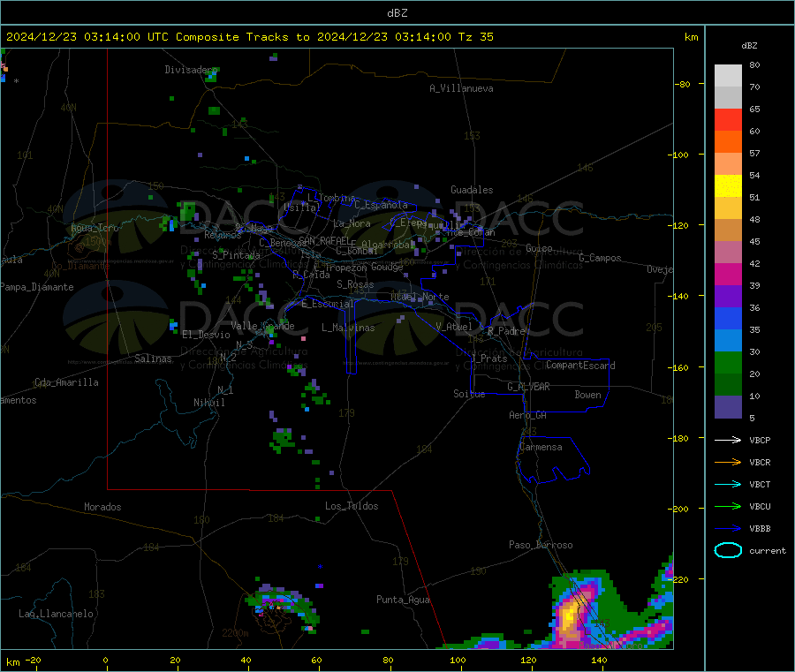
Task: Select the purple 36-39 dBZ swatch
Action: pyautogui.click(x=728, y=297)
